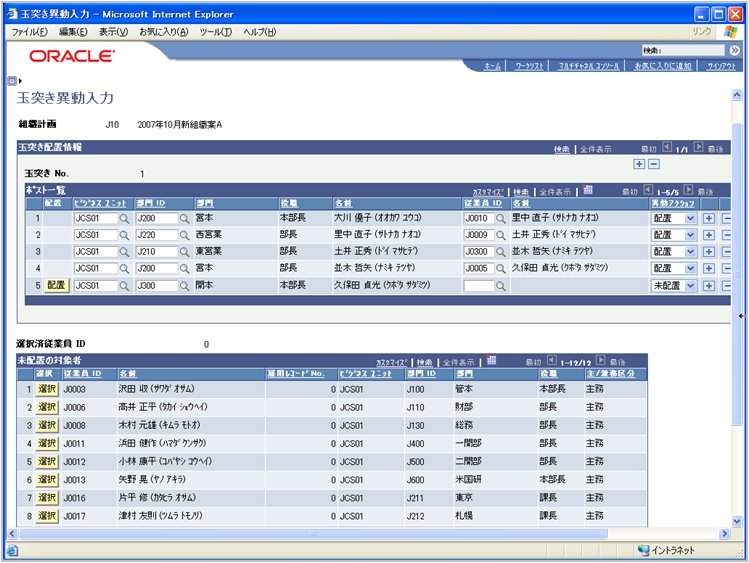Image resolution: width=749 pixels, height=563 pixels.
Task: Add row after post list row 3
Action: coord(709,252)
